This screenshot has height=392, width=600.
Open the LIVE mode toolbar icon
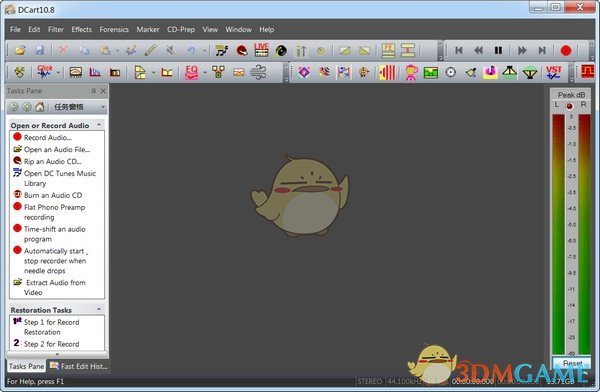point(261,50)
